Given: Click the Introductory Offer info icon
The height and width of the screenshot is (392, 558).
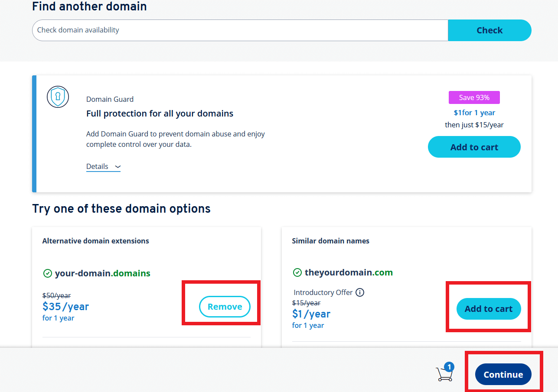Looking at the screenshot, I should [x=360, y=292].
